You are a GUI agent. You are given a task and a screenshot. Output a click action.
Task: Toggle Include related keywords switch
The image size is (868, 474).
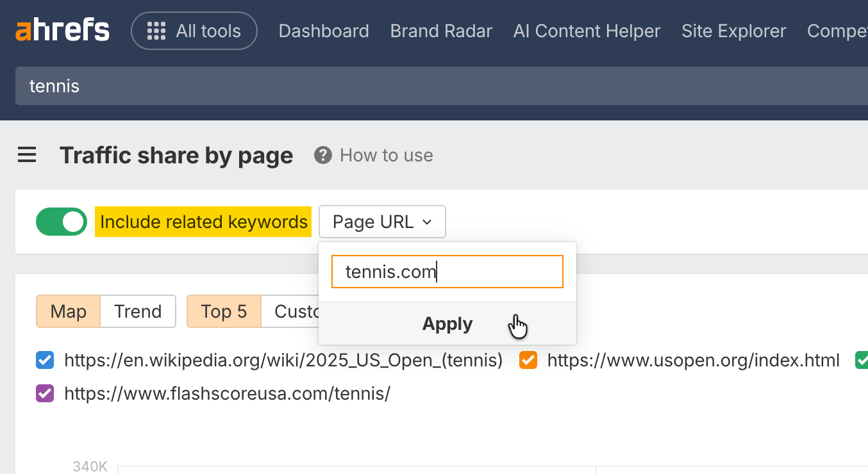coord(62,222)
